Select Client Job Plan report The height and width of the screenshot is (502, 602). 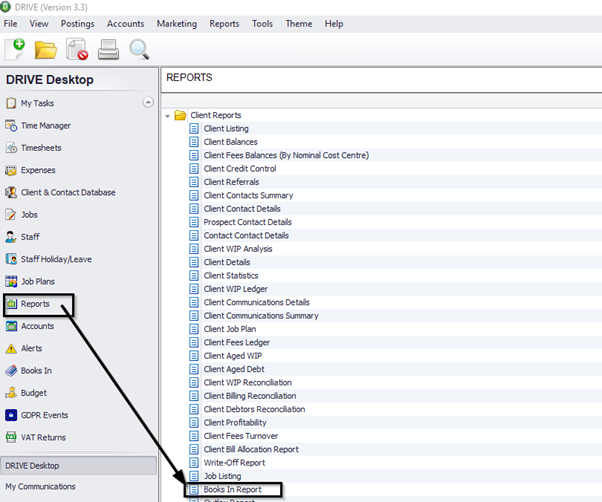click(x=230, y=329)
